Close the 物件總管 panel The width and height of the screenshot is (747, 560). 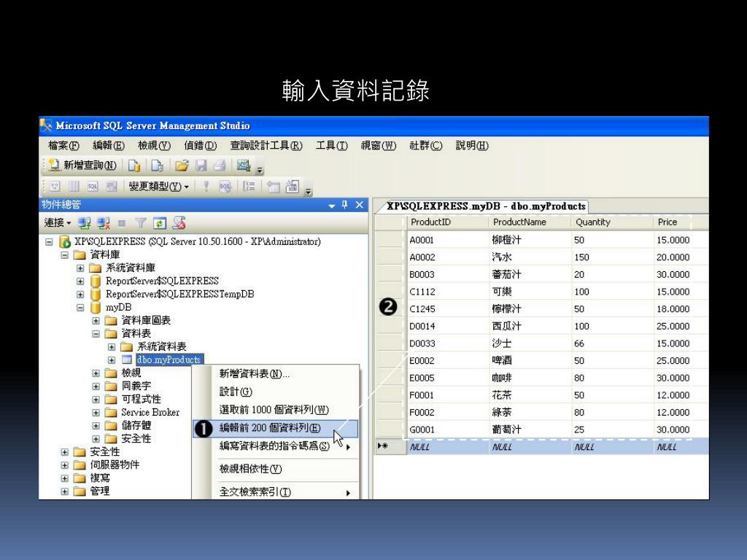pos(360,205)
